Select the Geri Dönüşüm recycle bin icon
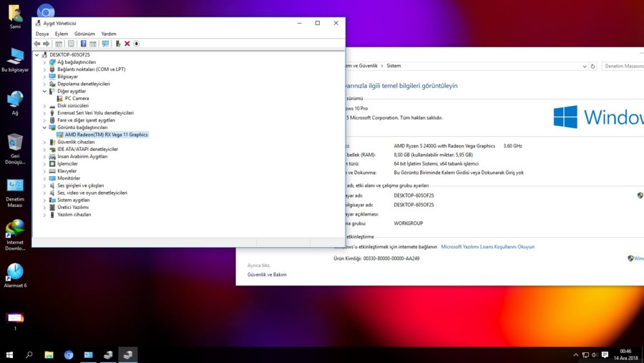This screenshot has width=644, height=363. [x=15, y=149]
